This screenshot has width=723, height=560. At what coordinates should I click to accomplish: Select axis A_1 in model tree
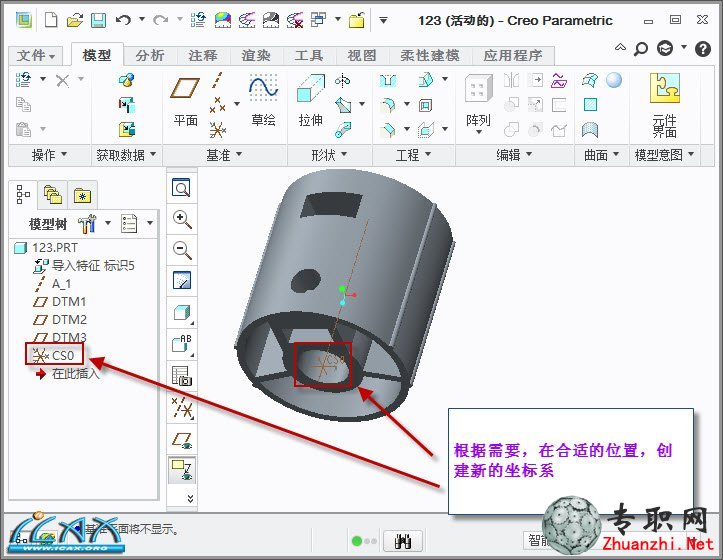pyautogui.click(x=53, y=284)
